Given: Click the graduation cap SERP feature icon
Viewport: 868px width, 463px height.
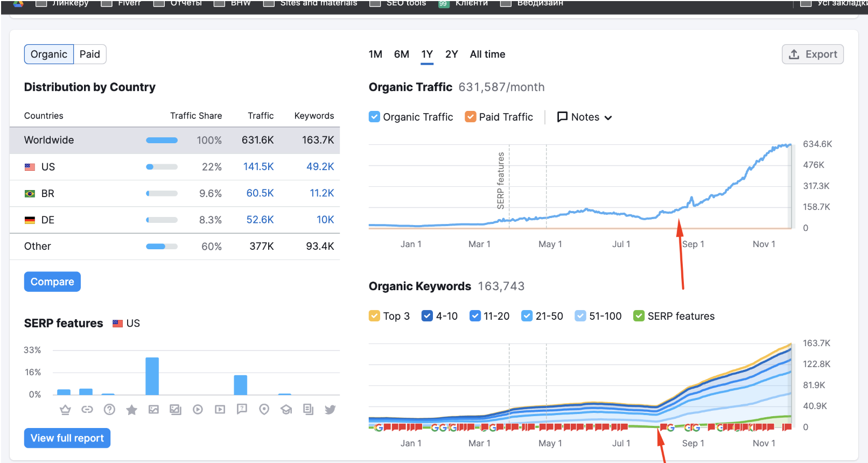Looking at the screenshot, I should coord(286,410).
